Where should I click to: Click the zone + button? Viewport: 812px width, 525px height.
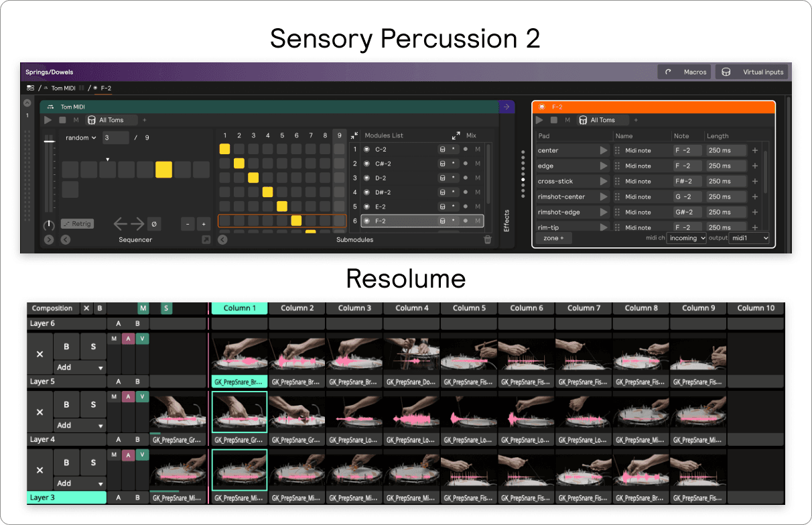(x=553, y=238)
